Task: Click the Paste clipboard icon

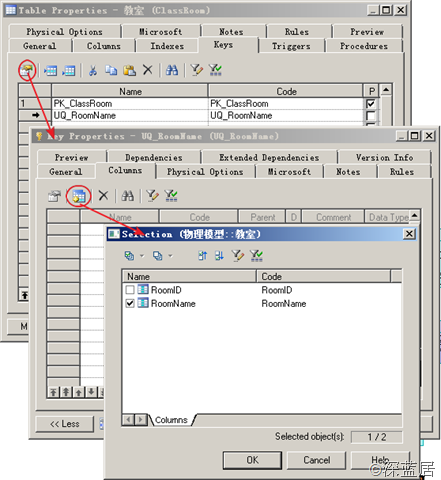Action: tap(129, 70)
